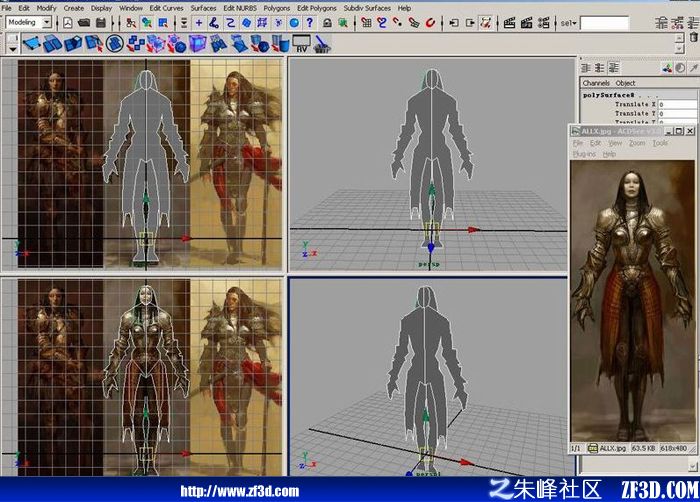Open the File menu in Maya
This screenshot has width=700, height=502.
point(7,8)
